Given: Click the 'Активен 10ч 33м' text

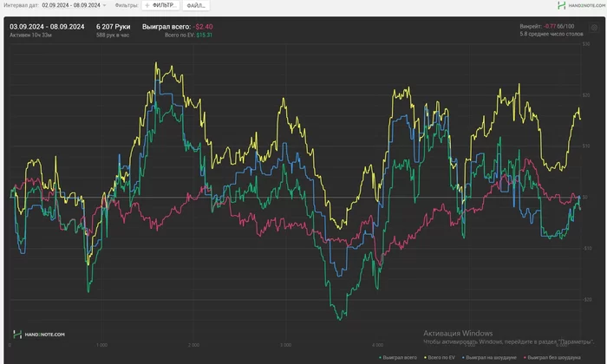Looking at the screenshot, I should click(x=30, y=35).
